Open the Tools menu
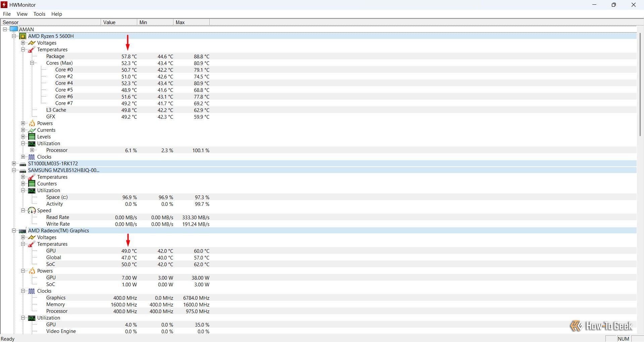 pyautogui.click(x=39, y=14)
